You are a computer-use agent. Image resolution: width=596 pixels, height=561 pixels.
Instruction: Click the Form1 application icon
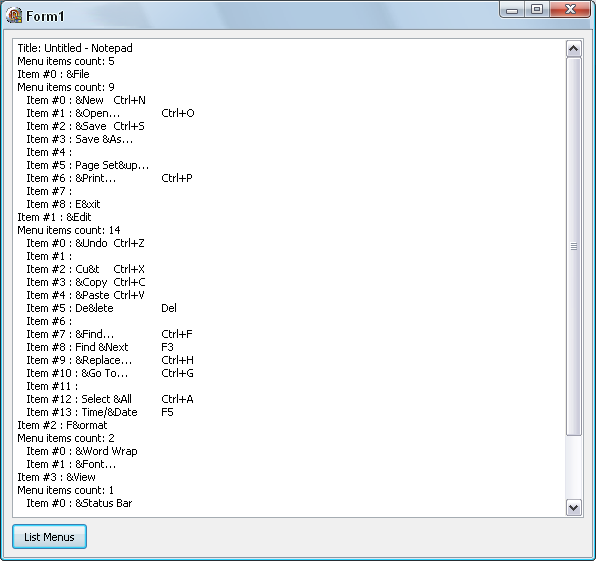pyautogui.click(x=14, y=16)
